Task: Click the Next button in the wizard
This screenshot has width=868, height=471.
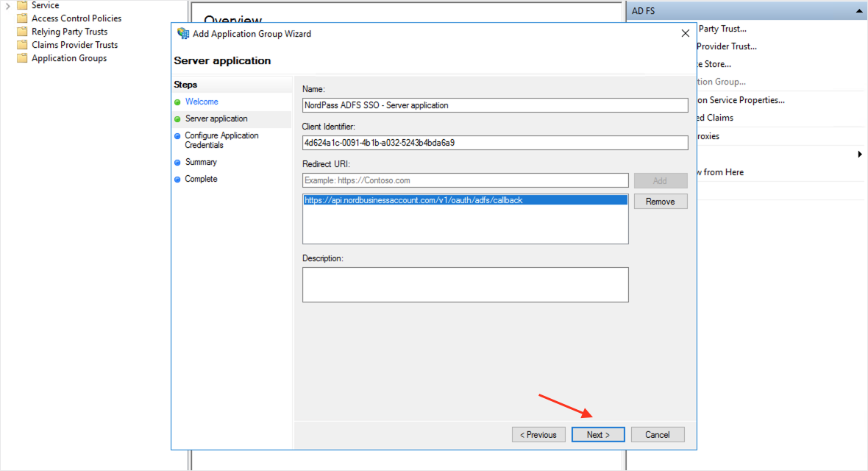Action: [598, 434]
